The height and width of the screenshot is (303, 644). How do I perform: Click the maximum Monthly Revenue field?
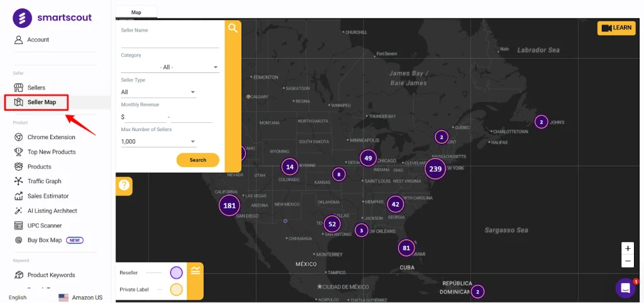pos(192,117)
